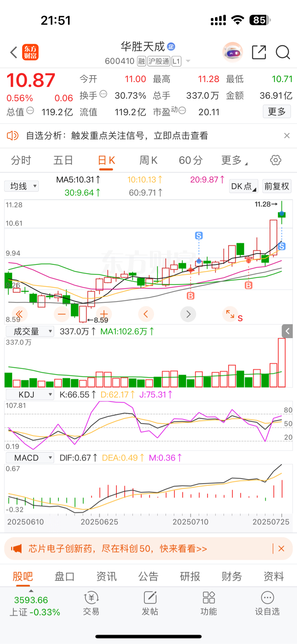Expand chart to fullscreen icon
The width and height of the screenshot is (297, 644).
click(x=230, y=314)
